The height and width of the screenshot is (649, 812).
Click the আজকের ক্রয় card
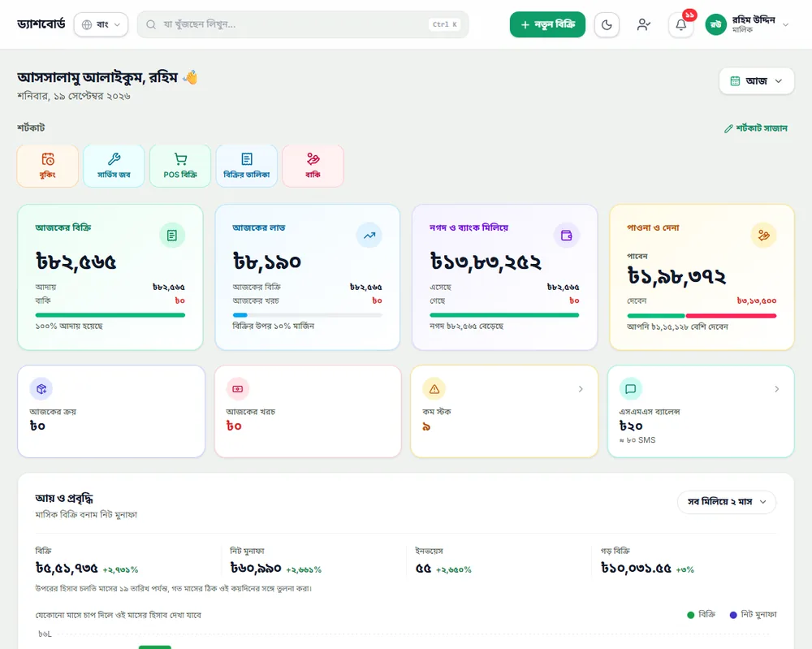click(111, 411)
